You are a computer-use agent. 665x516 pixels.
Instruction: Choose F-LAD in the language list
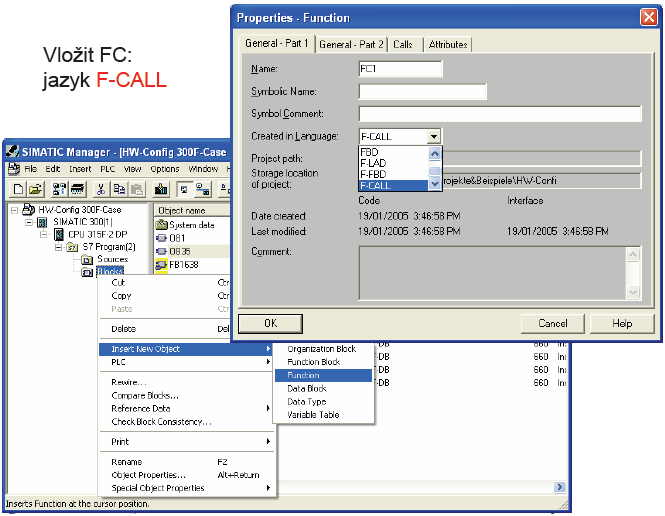(x=393, y=163)
